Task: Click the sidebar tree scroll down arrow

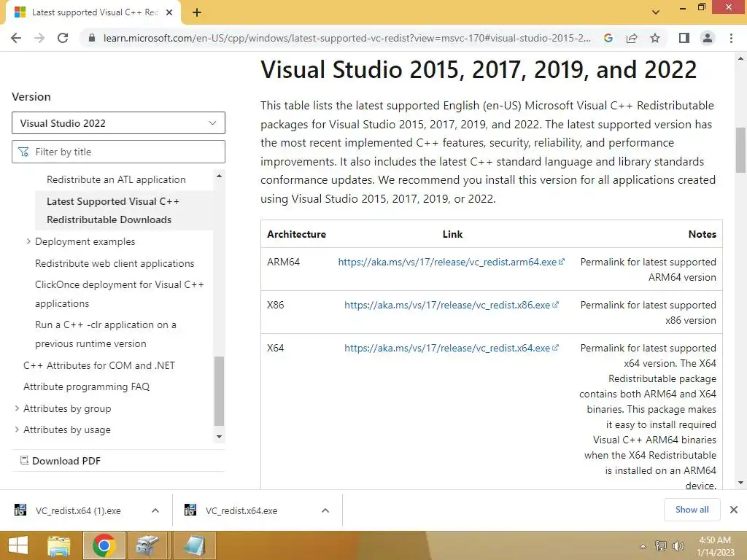Action: (219, 437)
